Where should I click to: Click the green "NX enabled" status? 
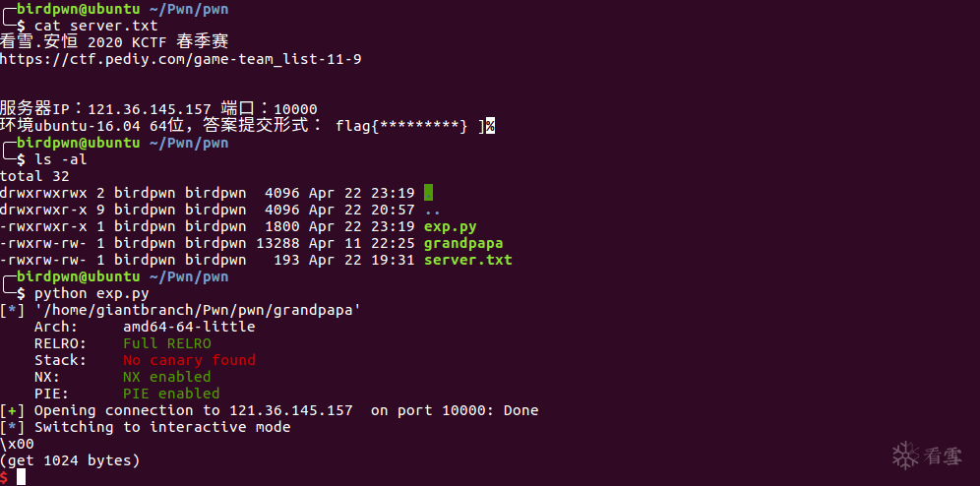pyautogui.click(x=166, y=377)
